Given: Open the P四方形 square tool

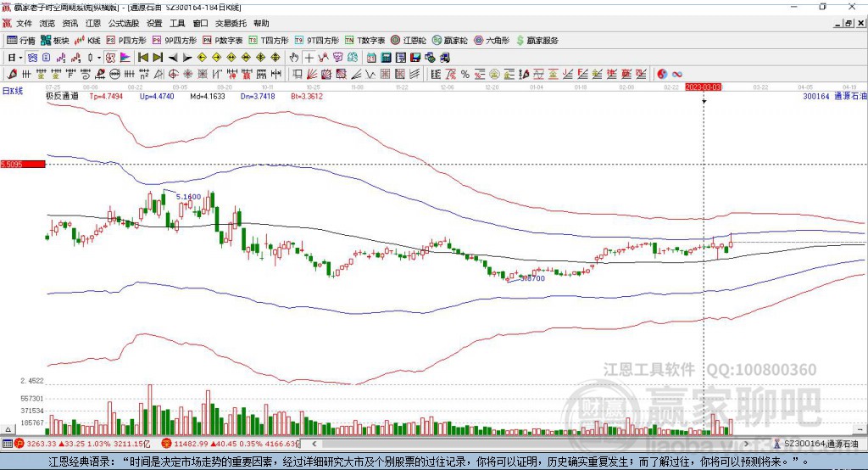Looking at the screenshot, I should (x=126, y=41).
